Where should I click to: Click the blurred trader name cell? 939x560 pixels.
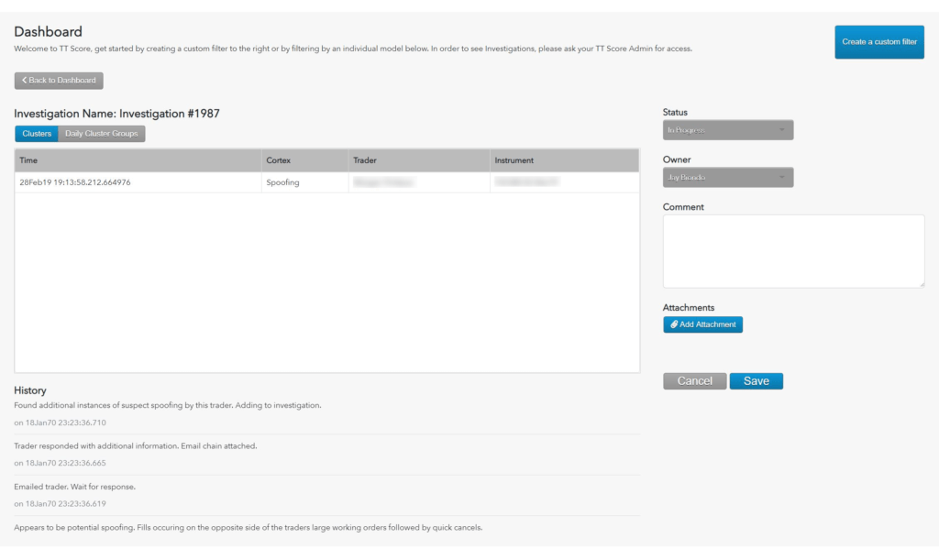tap(383, 182)
